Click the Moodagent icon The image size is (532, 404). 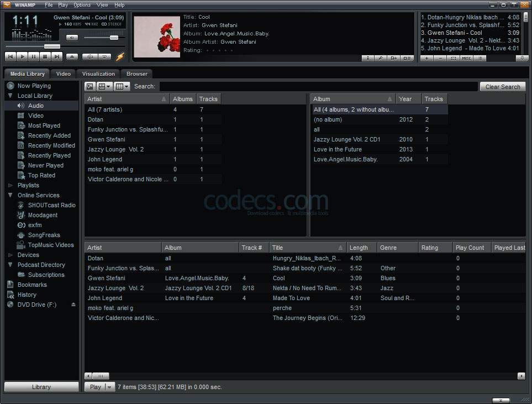[x=21, y=215]
